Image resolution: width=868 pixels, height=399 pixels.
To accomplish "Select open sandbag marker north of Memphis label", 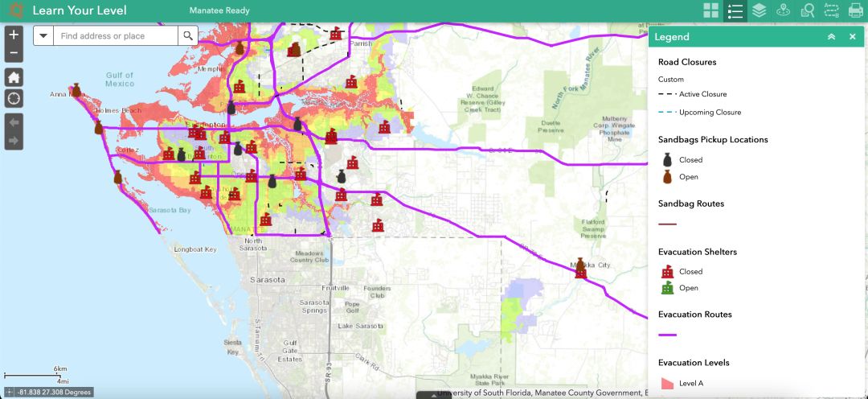I will (240, 47).
